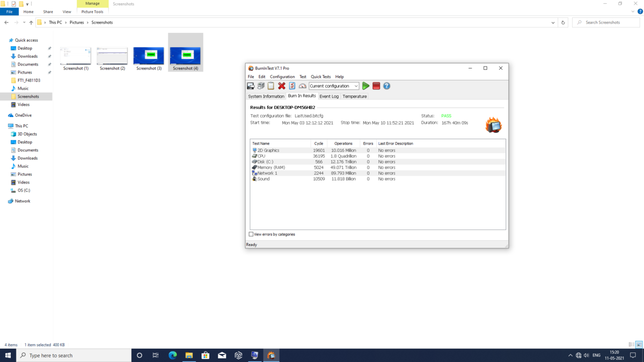Viewport: 644px width, 362px height.
Task: Open the Share ribbon tab in Explorer
Action: (48, 12)
